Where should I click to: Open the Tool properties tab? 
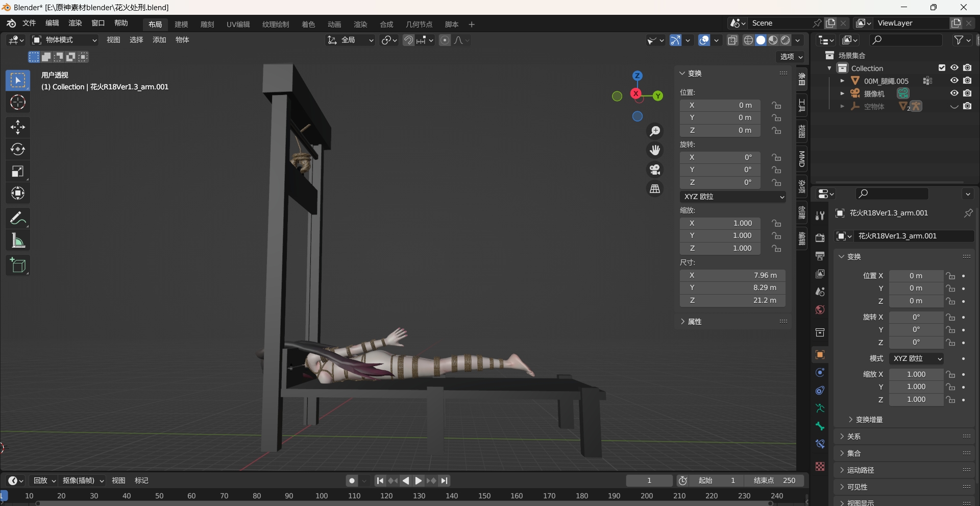tap(820, 216)
